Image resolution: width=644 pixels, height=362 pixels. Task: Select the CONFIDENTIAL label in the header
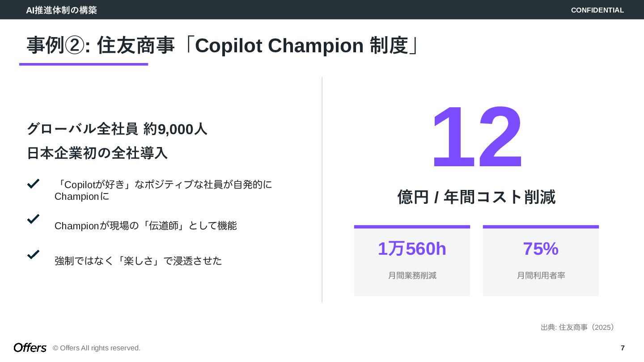[597, 10]
